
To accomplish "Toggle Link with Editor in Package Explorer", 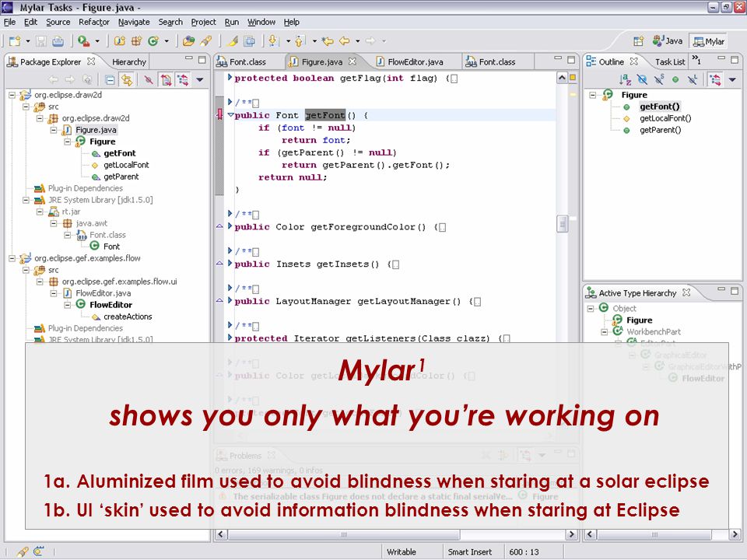I will (x=127, y=80).
